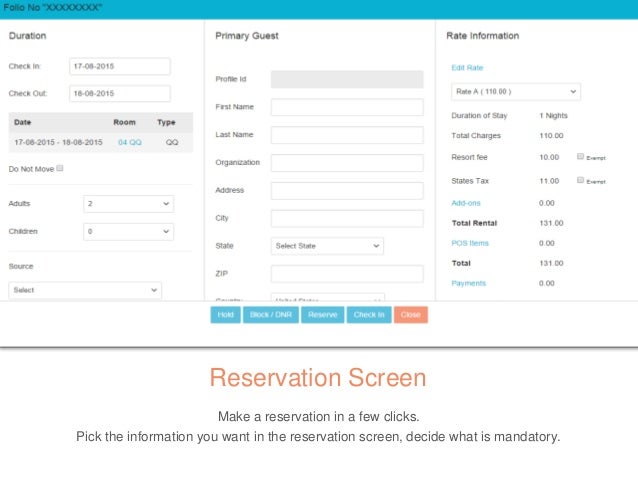638x479 pixels.
Task: Click the Total Rental 131.00 value
Action: (551, 223)
